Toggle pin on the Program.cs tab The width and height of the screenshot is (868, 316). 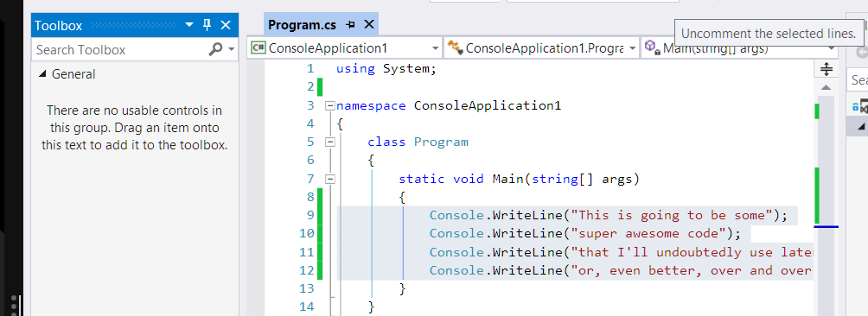tap(350, 25)
